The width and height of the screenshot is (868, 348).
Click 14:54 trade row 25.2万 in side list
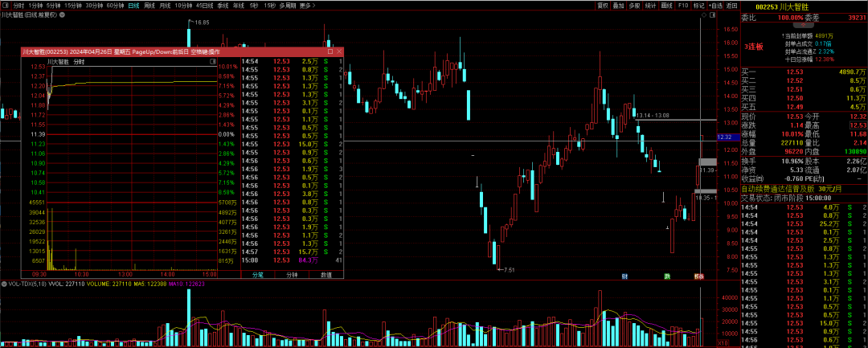coord(805,223)
